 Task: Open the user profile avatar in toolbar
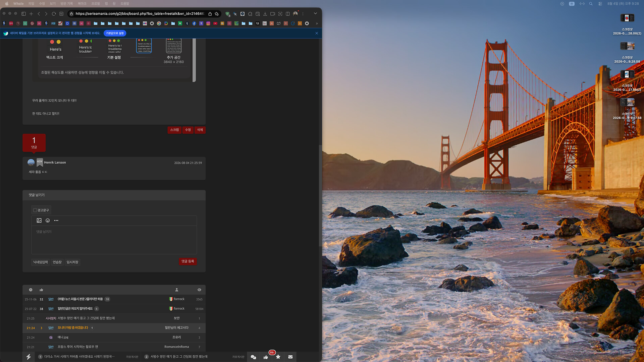pos(295,14)
